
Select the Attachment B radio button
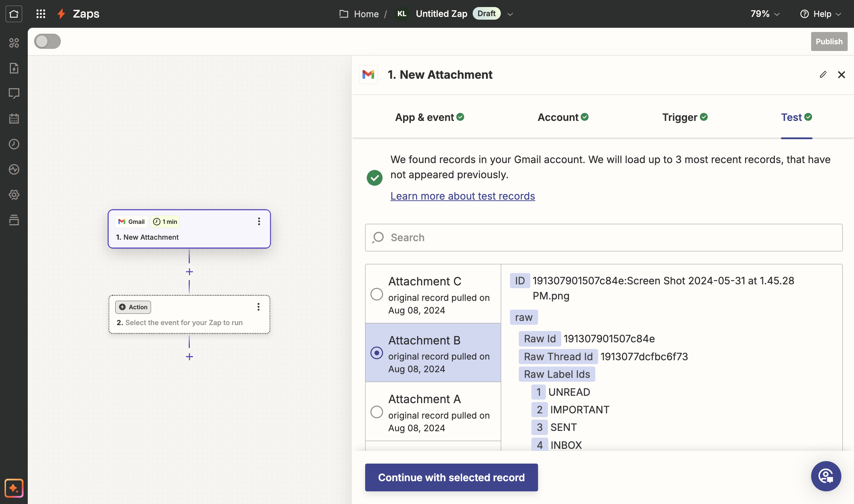coord(377,353)
